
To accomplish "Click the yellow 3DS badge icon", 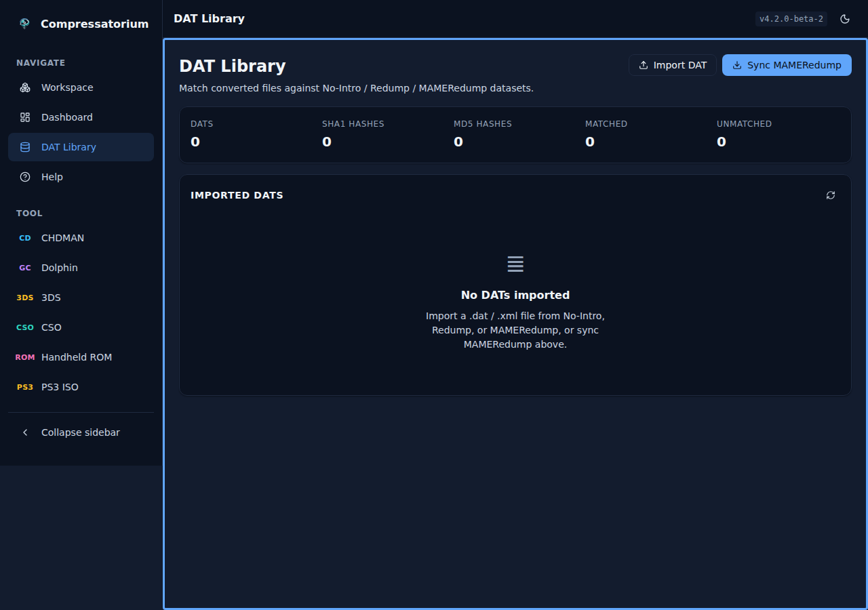I will (25, 298).
